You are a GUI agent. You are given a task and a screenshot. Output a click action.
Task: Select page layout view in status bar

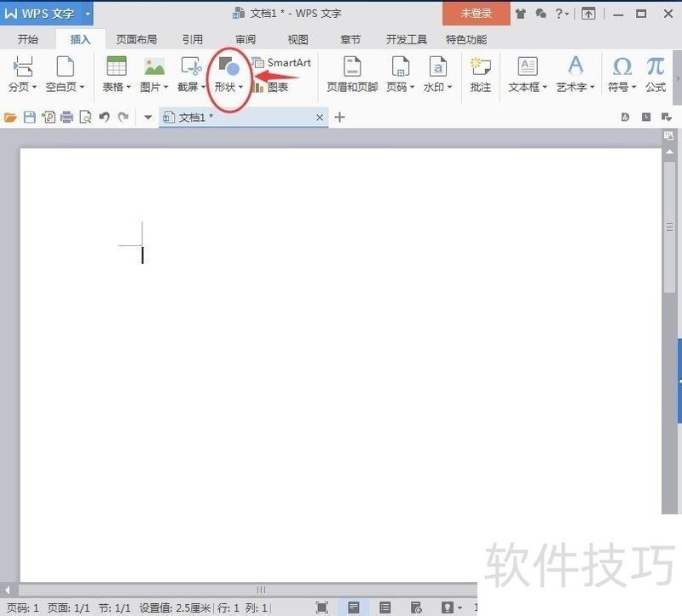click(354, 607)
